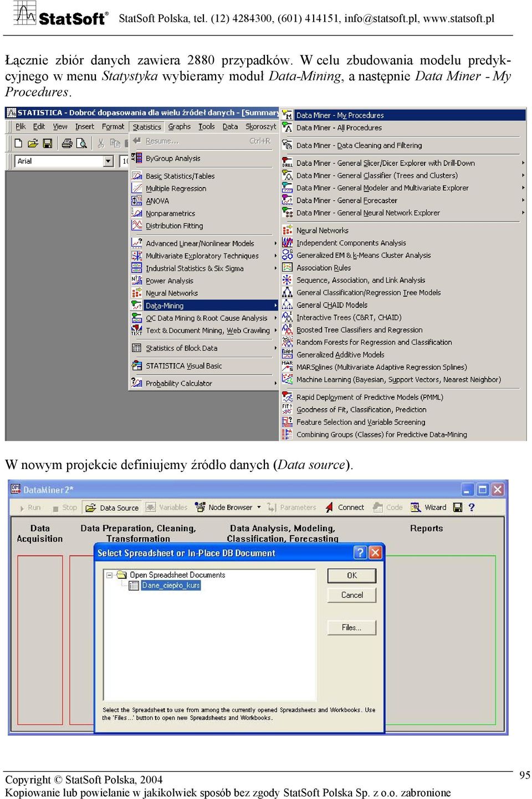Select Data Miner - My Procedures
532x799 pixels.
point(403,115)
